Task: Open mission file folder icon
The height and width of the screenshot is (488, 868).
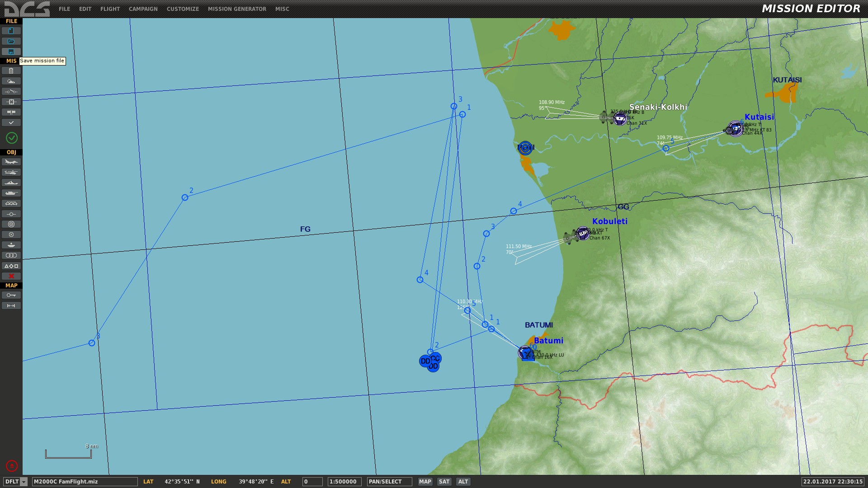Action: (11, 41)
